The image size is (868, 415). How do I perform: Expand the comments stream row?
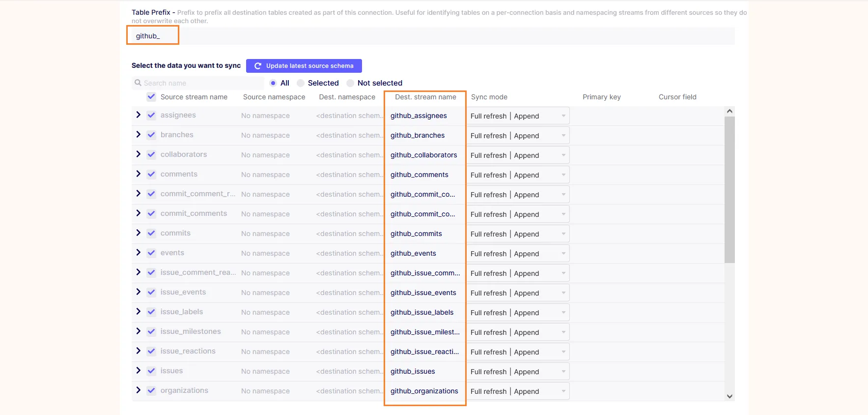(x=138, y=174)
